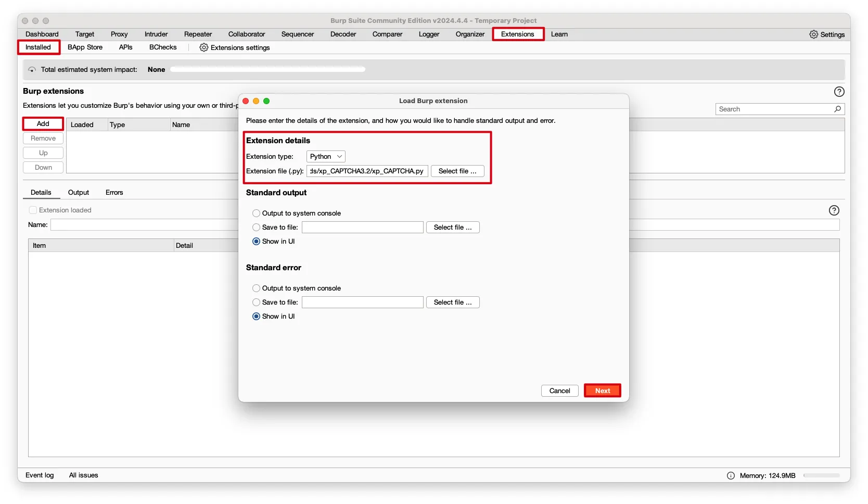Open the Decoder tab
Image resolution: width=868 pixels, height=504 pixels.
[343, 34]
